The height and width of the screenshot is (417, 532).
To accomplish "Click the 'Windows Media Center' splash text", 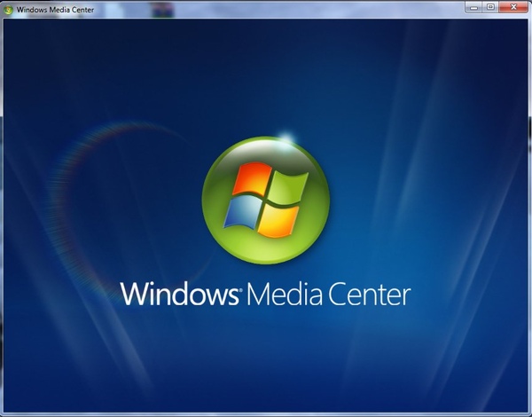I will pos(266,294).
